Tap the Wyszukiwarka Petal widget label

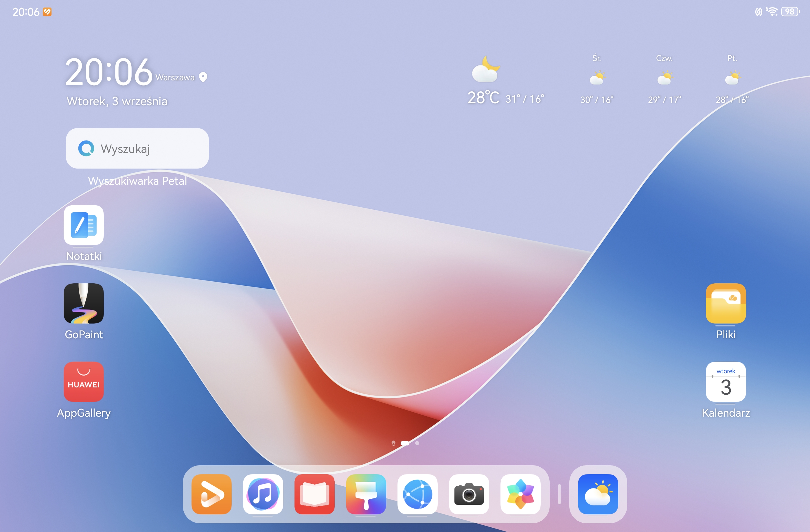[x=137, y=181]
